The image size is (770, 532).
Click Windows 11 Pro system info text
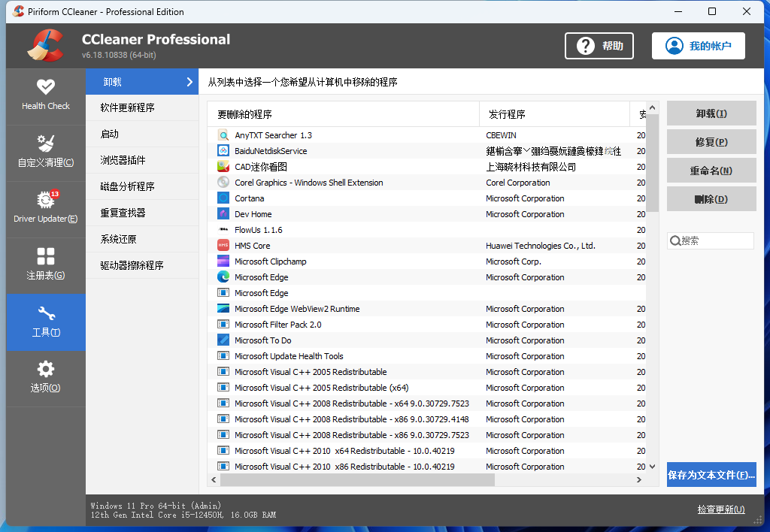pyautogui.click(x=156, y=506)
